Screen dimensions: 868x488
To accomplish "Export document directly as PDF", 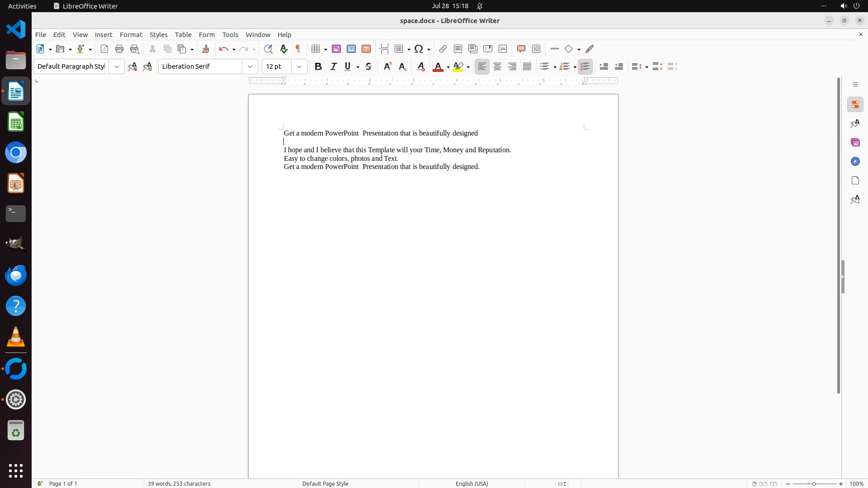I will [x=104, y=49].
